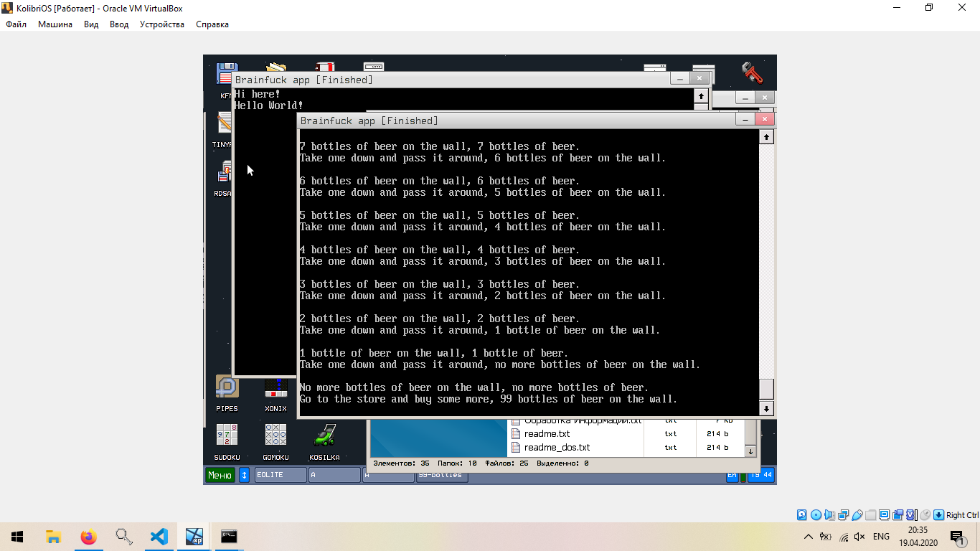The image size is (980, 551).
Task: Expand Windows hidden tray icons chevron
Action: (x=809, y=537)
